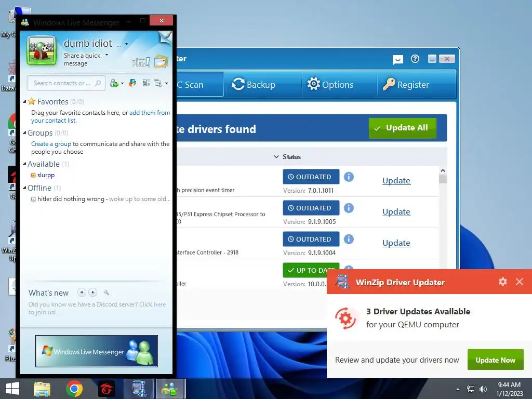Screen dimensions: 532x399
Task: Collapse the Favorites group
Action: [x=24, y=101]
